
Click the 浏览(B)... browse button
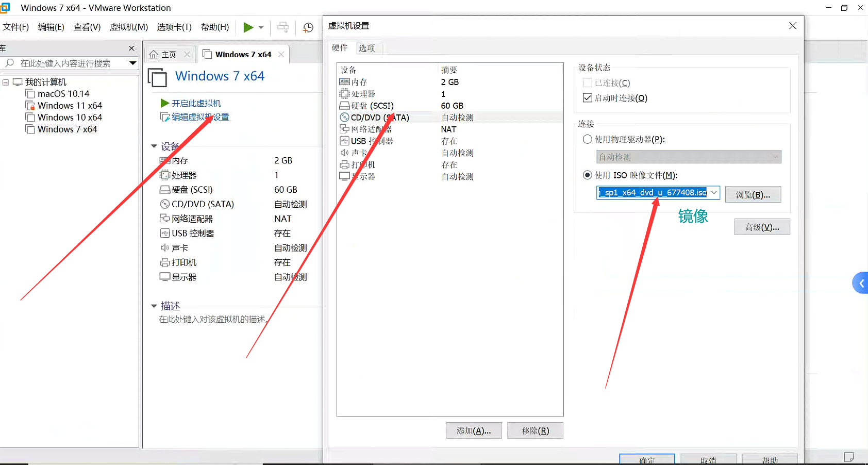(753, 194)
